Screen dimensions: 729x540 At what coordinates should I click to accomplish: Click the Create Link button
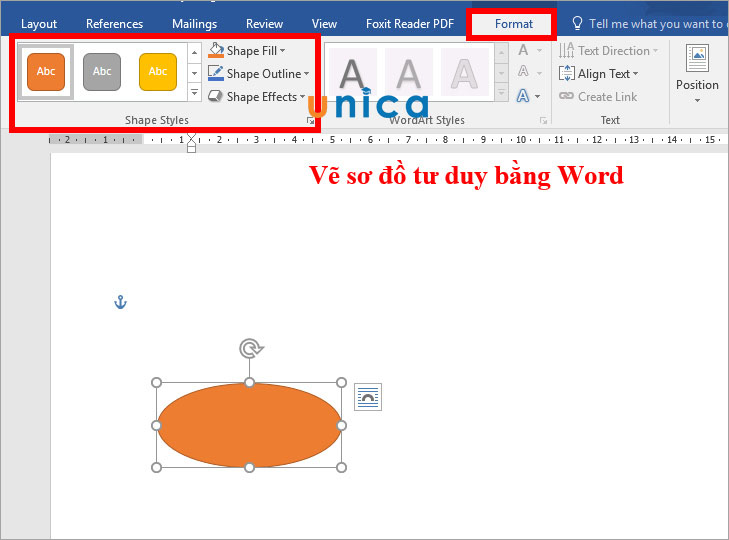pyautogui.click(x=598, y=97)
